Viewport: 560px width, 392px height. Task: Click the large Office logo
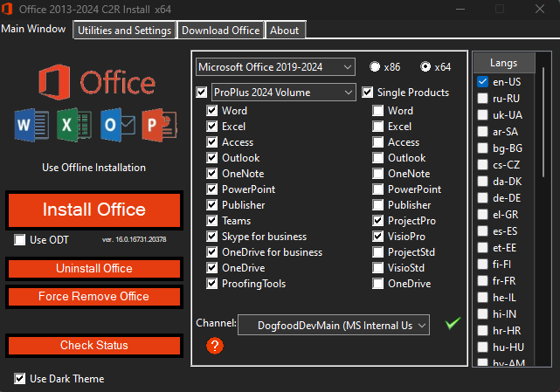(97, 82)
